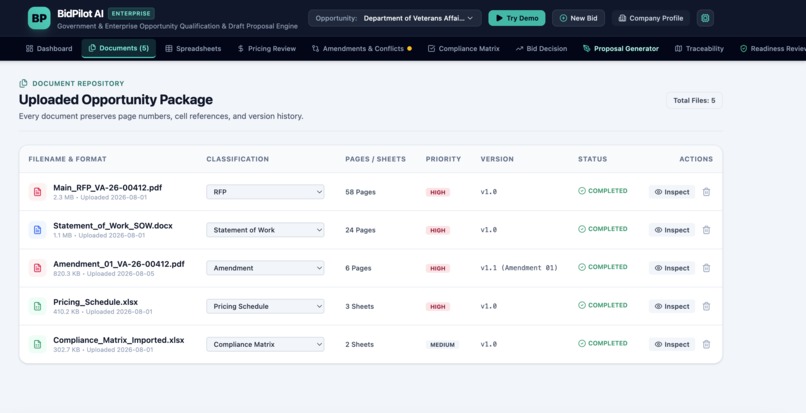Click the blue DOCX icon for Statement_of_Work_SOW

pyautogui.click(x=37, y=230)
